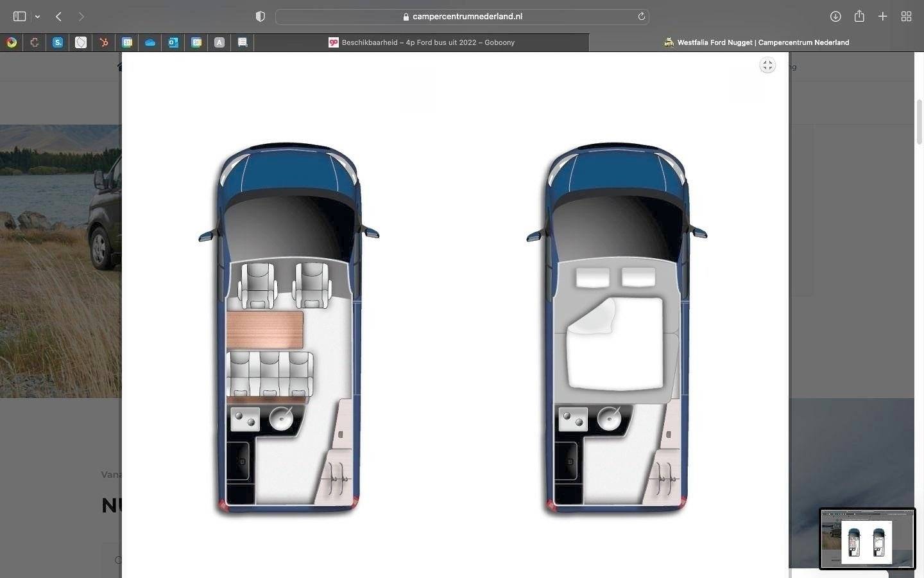Viewport: 924px width, 578px height.
Task: Open the Share menu
Action: [859, 16]
